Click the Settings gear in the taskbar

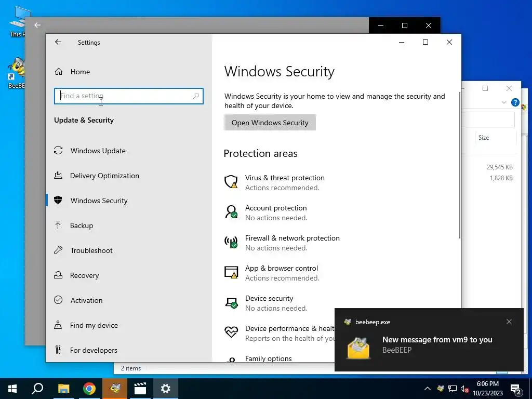click(166, 389)
